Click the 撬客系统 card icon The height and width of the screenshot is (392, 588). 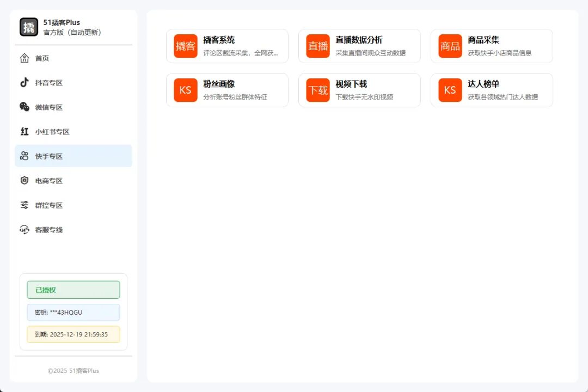tap(186, 46)
